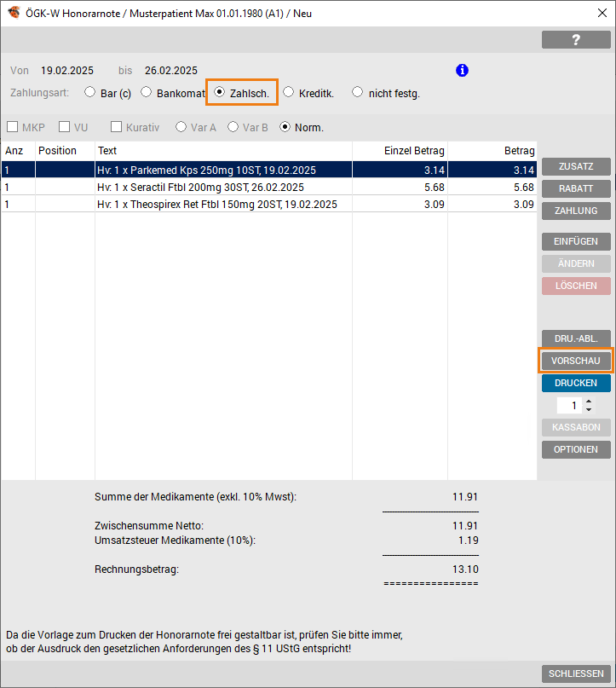This screenshot has width=616, height=688.
Task: Open the OPTIONEN button
Action: click(576, 450)
